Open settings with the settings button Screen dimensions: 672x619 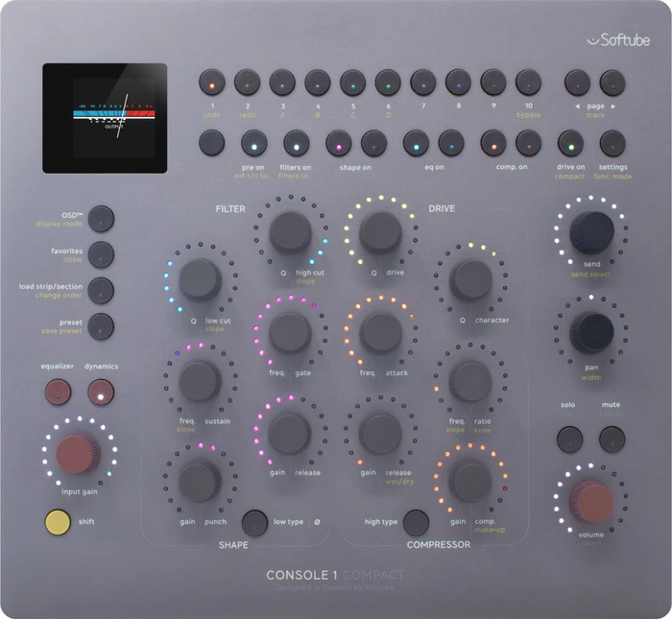coord(612,144)
